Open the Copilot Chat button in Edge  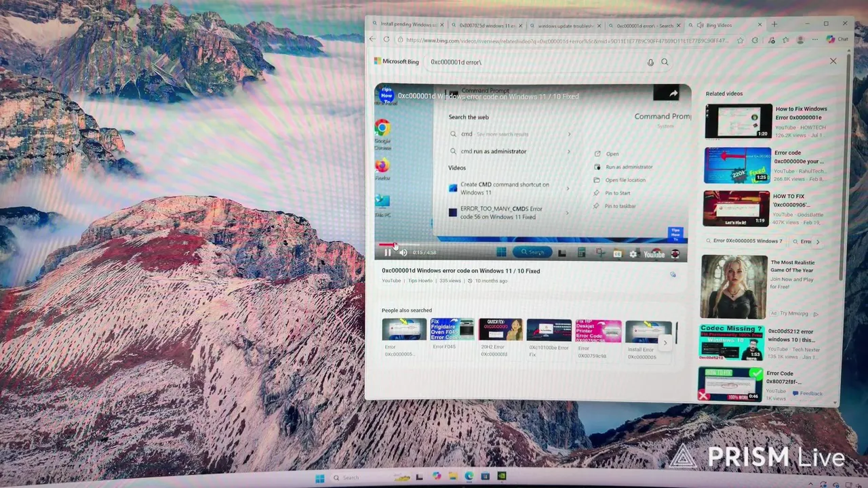point(837,39)
